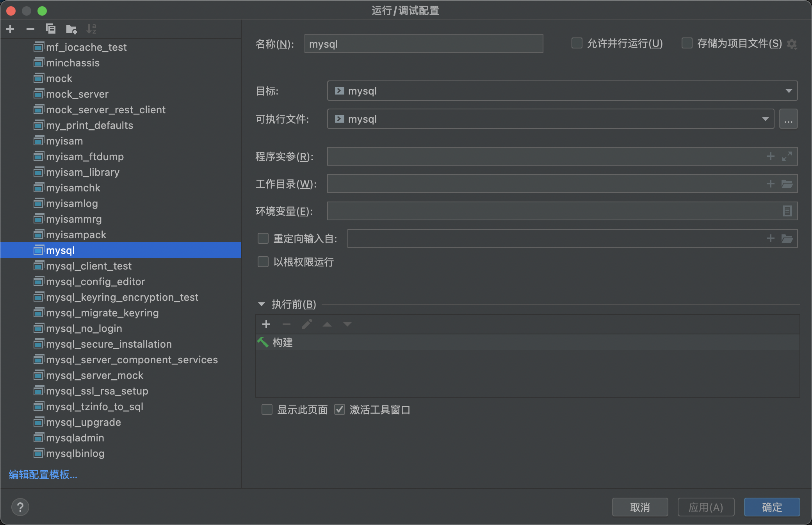
Task: Confirm with the OK button
Action: coord(772,507)
